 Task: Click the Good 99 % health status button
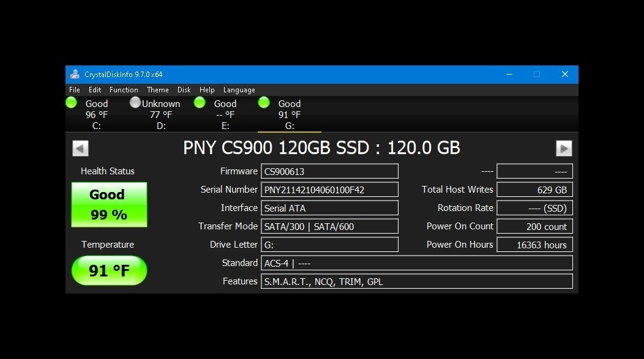(x=109, y=205)
